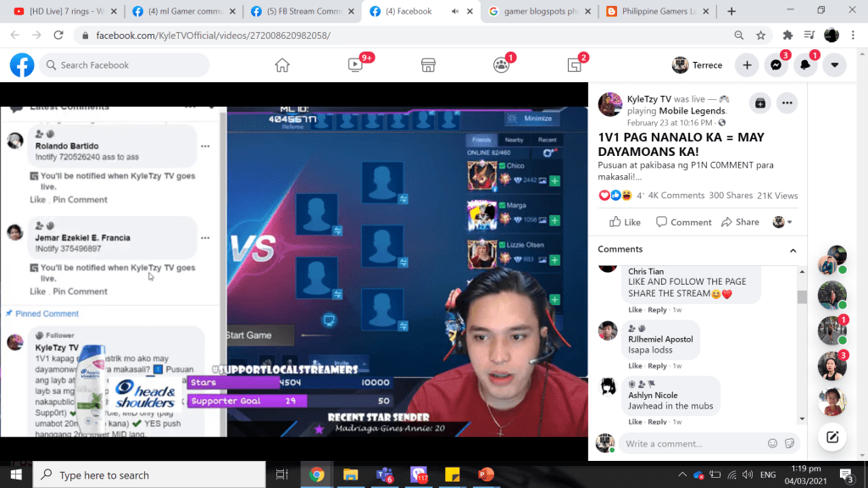Click the Write a comment field

click(691, 443)
